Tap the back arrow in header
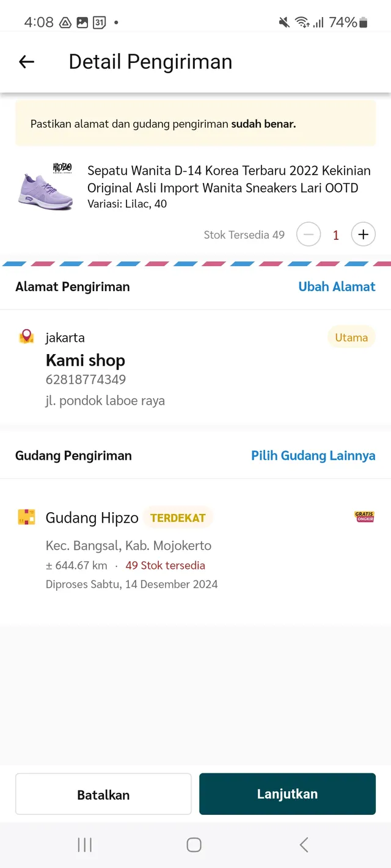 click(x=26, y=62)
